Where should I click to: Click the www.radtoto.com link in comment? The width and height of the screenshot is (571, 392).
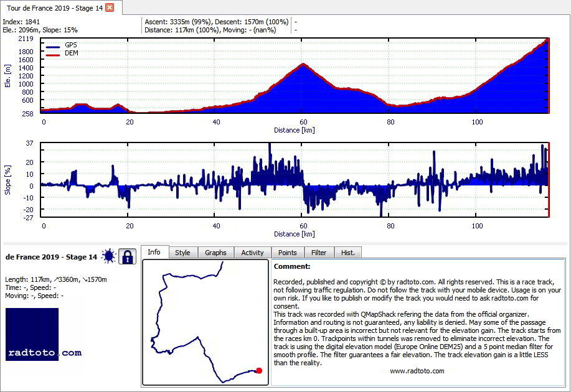[x=417, y=371]
